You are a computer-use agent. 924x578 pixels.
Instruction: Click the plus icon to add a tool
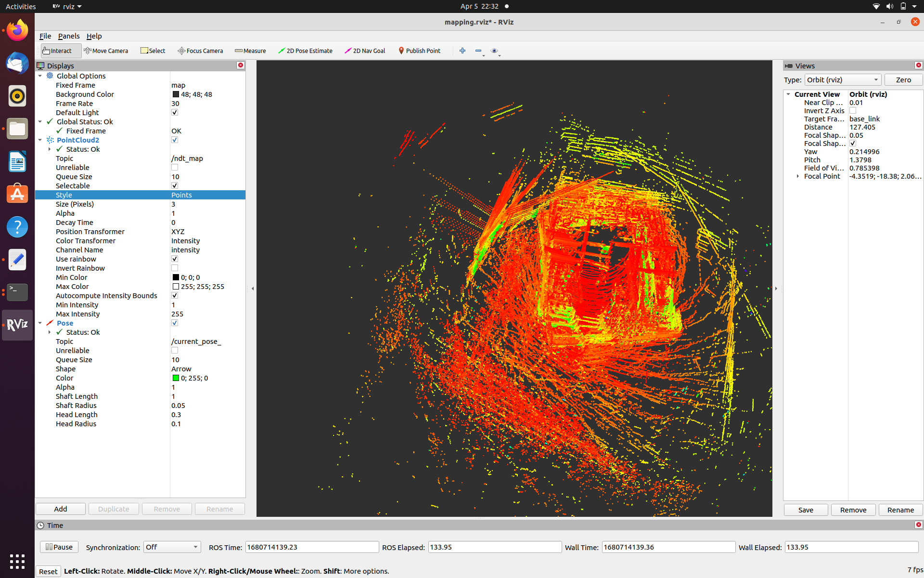tap(462, 51)
